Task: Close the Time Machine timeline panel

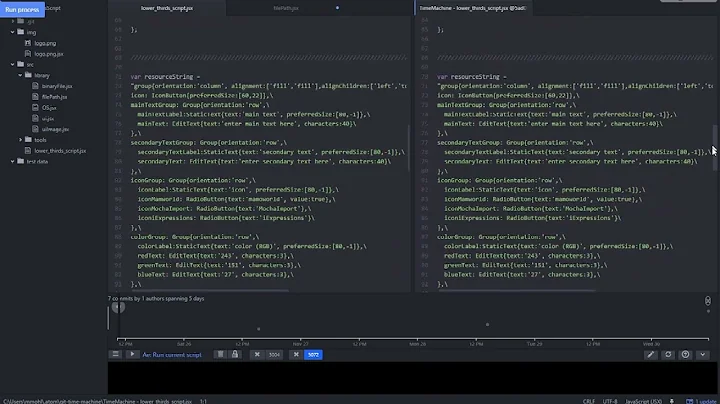Action: (708, 301)
